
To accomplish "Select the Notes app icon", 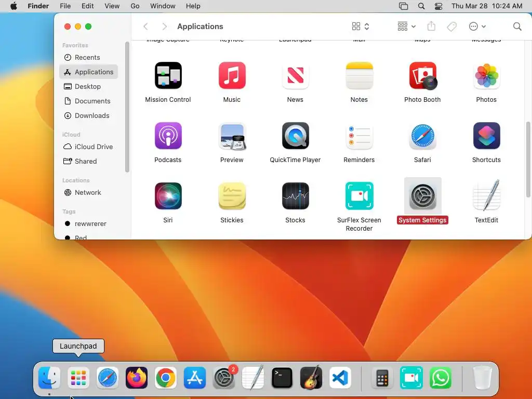I will click(359, 75).
